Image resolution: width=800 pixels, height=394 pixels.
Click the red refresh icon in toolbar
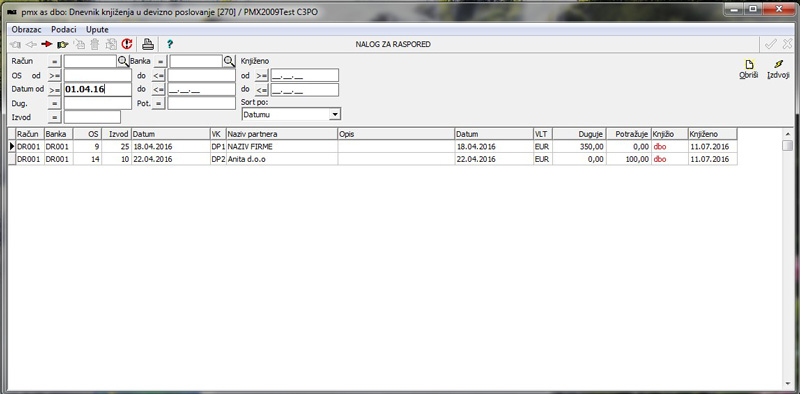pos(127,44)
